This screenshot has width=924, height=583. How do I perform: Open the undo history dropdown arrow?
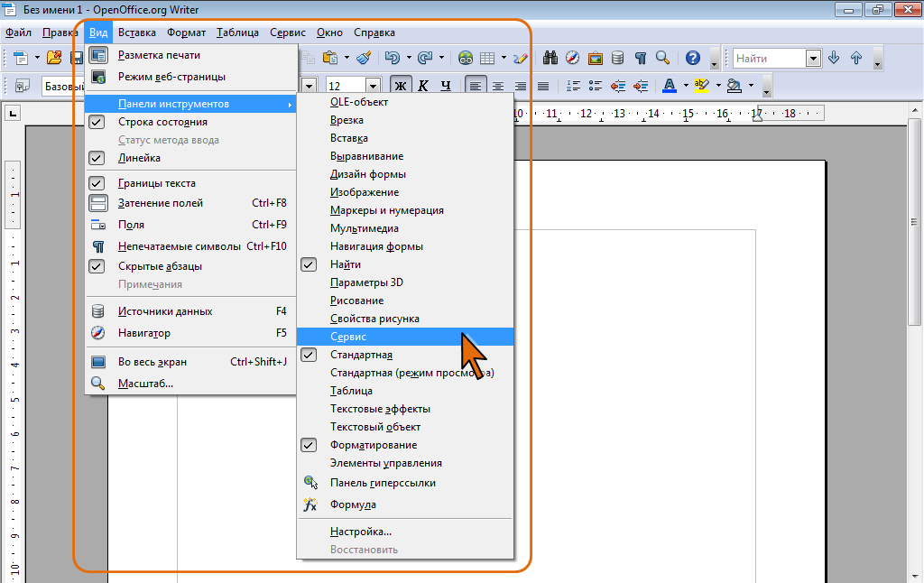(409, 58)
